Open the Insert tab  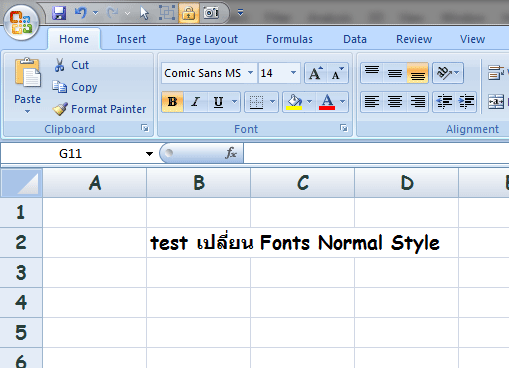pyautogui.click(x=131, y=39)
